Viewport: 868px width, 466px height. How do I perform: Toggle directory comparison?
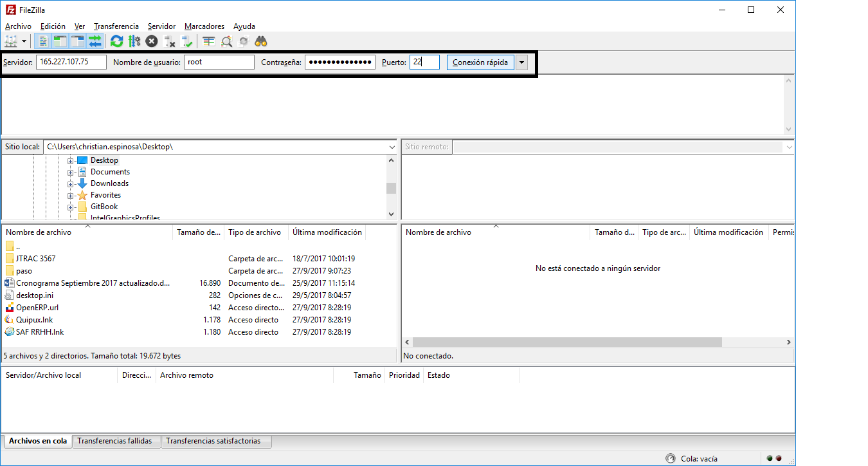point(226,41)
